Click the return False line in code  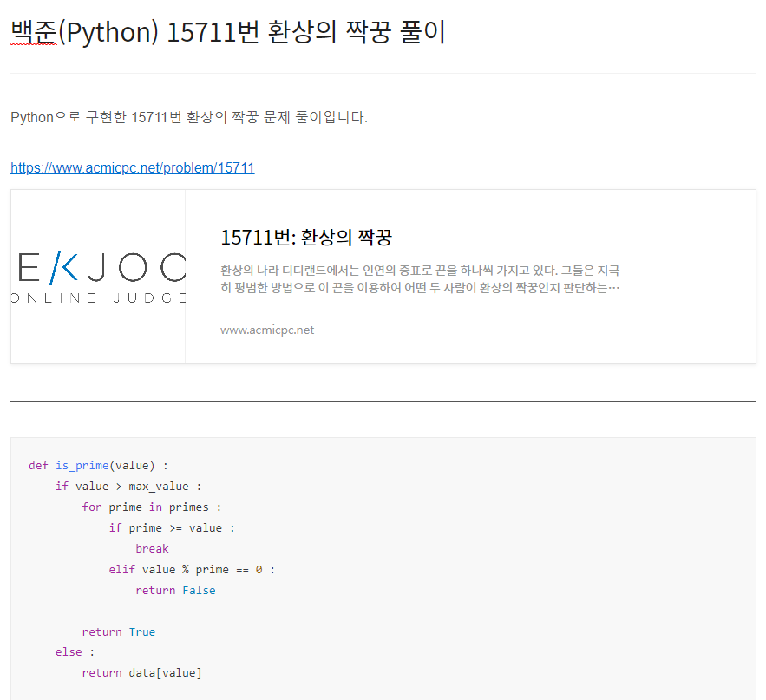pyautogui.click(x=175, y=590)
